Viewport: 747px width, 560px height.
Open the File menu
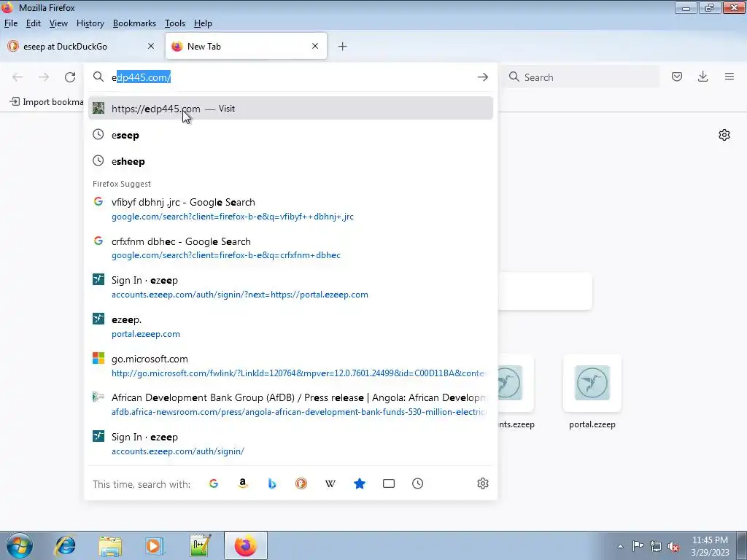point(10,23)
